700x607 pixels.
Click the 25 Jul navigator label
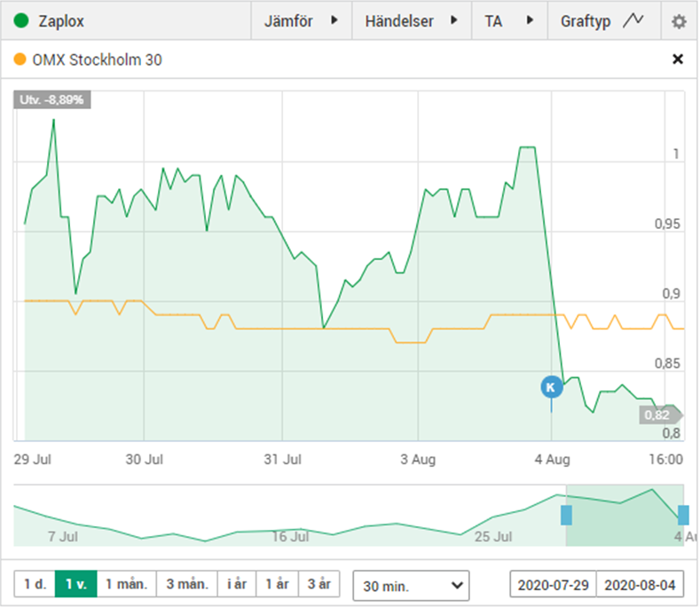tap(493, 536)
